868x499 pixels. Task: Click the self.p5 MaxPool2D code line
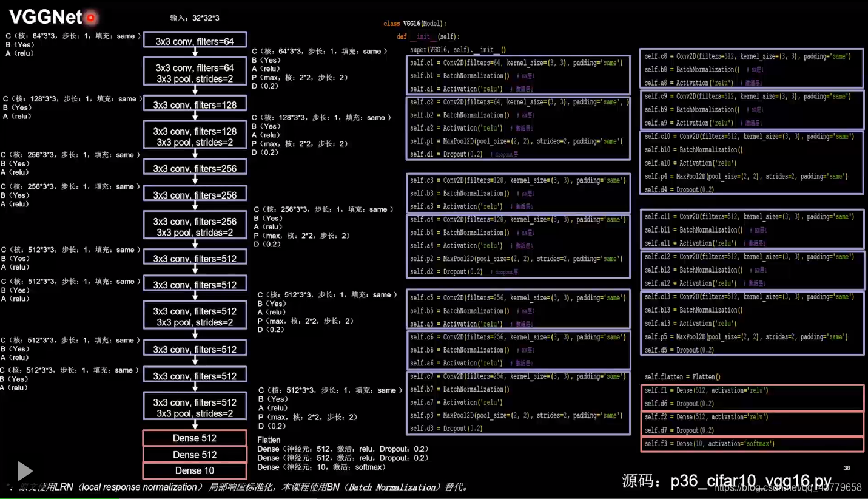point(746,337)
